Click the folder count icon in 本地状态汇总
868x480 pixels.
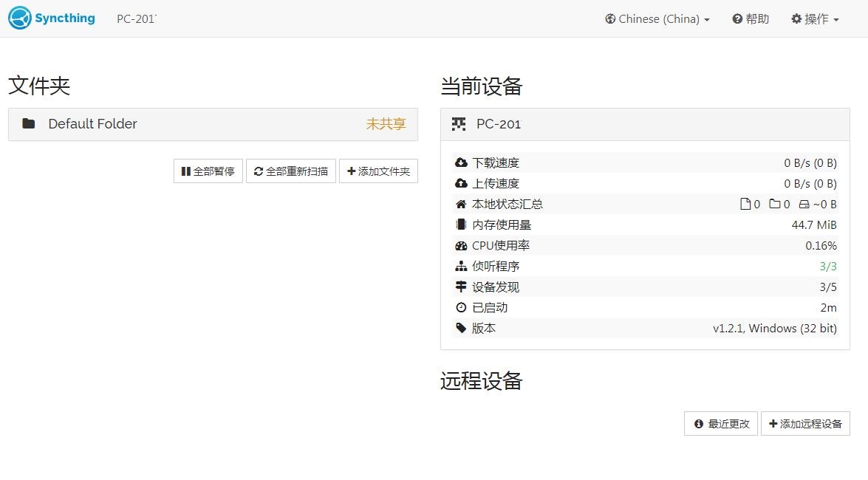(774, 204)
